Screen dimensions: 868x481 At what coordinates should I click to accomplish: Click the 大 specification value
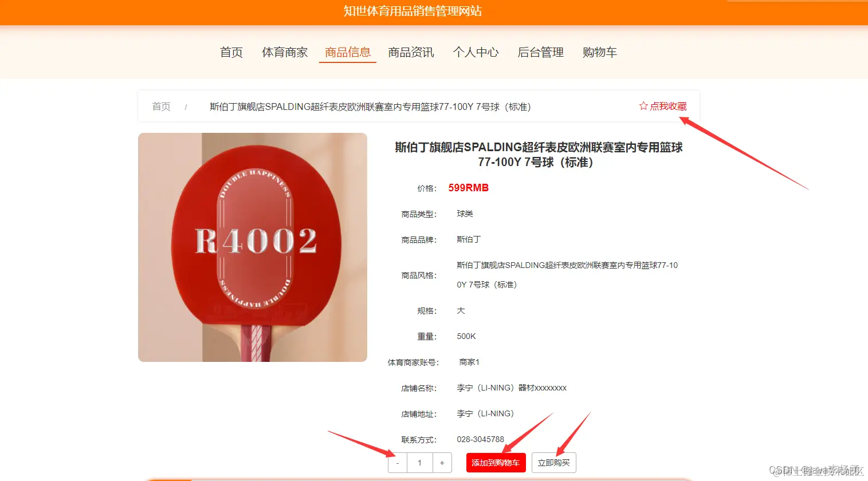pyautogui.click(x=461, y=310)
